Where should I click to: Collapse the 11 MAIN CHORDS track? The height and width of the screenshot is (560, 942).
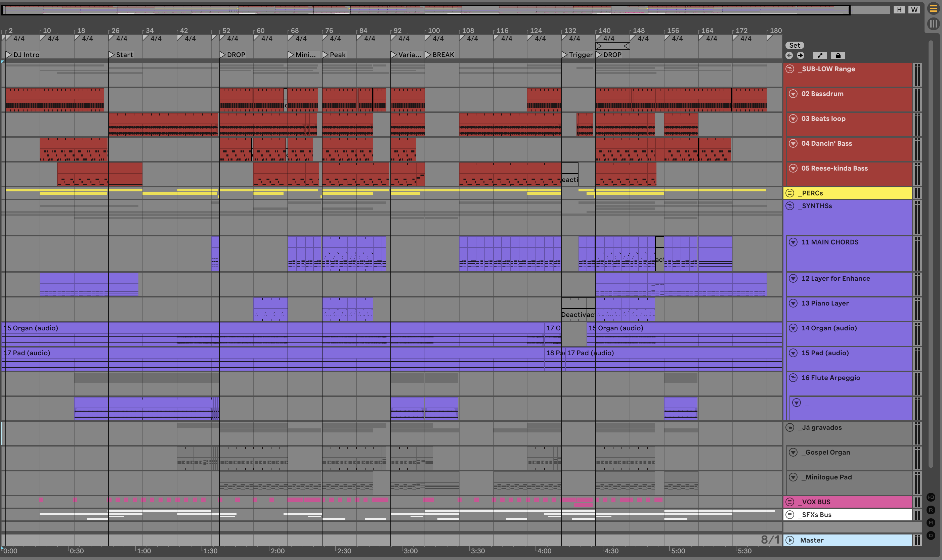point(793,242)
